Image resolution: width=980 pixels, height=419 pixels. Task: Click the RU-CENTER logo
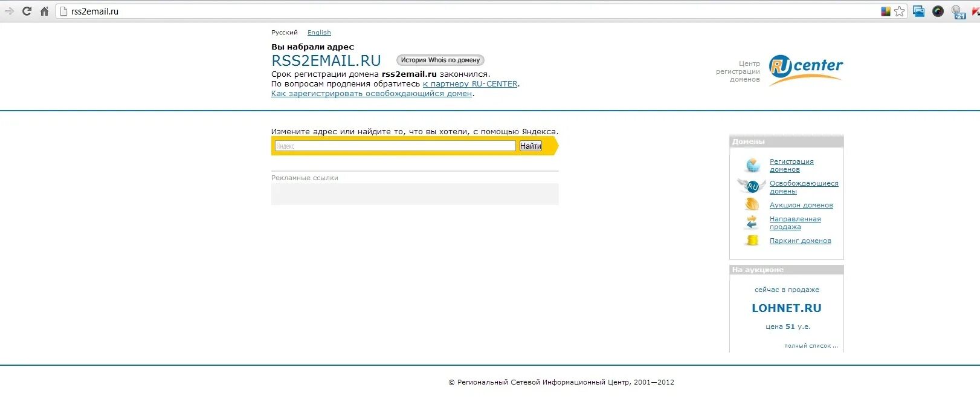[x=805, y=69]
